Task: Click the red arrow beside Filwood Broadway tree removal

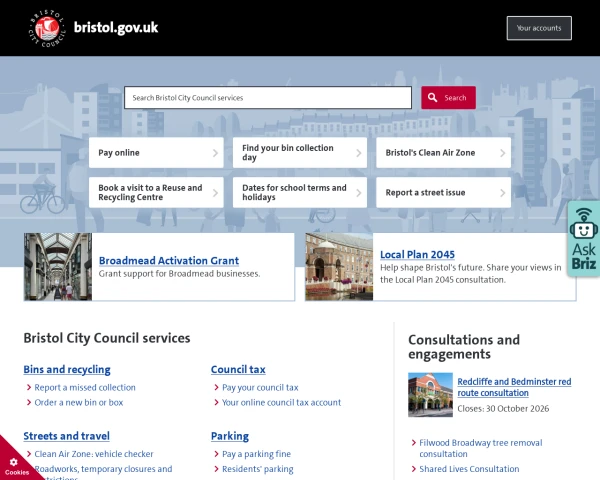Action: (x=414, y=443)
